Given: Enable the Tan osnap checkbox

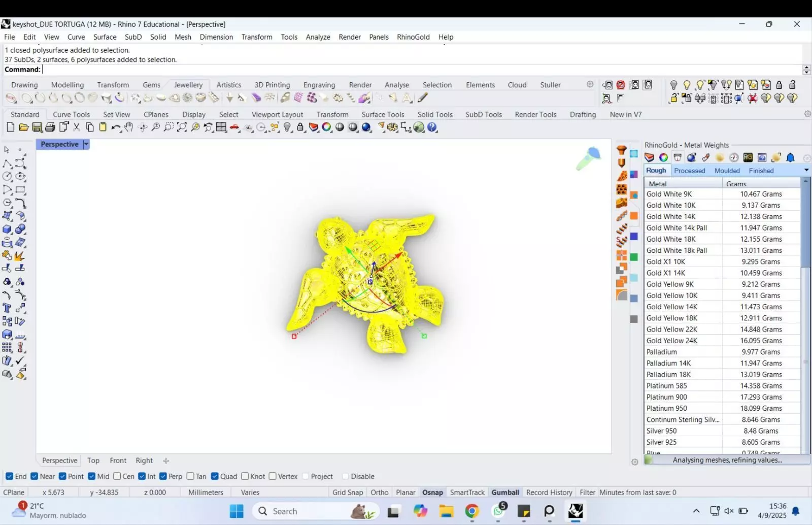Looking at the screenshot, I should tap(190, 476).
